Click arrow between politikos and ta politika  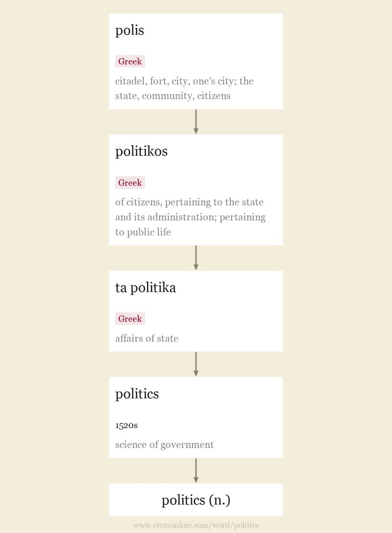point(196,258)
